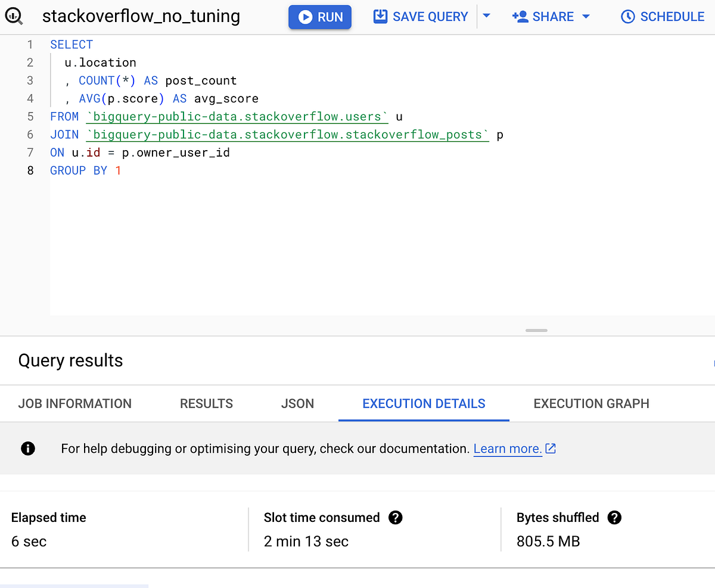Screen dimensions: 715x588
Task: Open the help icon next to Slot time consumed
Action: pos(396,518)
